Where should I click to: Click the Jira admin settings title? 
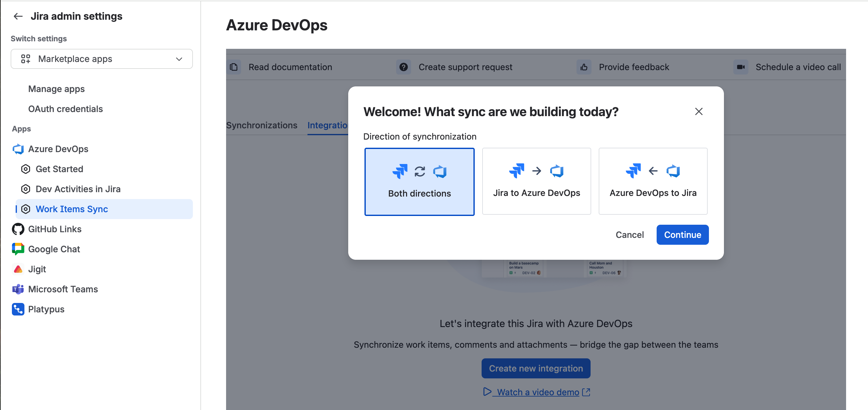pyautogui.click(x=76, y=16)
